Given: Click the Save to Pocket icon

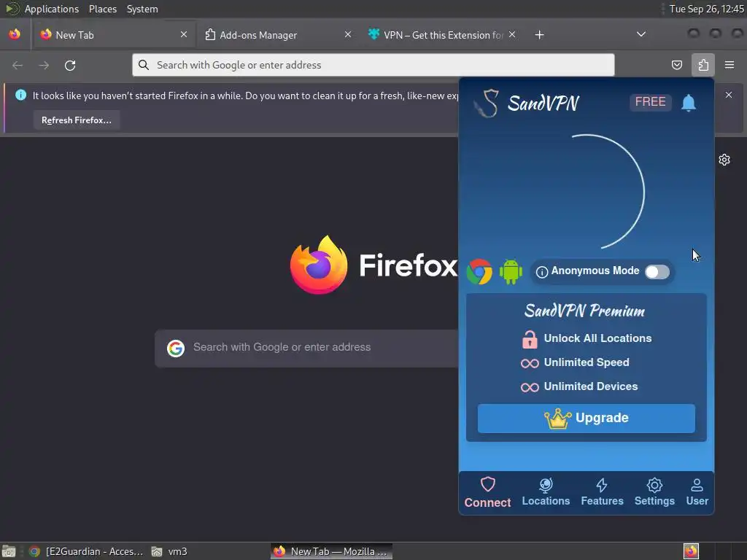Looking at the screenshot, I should tap(676, 65).
